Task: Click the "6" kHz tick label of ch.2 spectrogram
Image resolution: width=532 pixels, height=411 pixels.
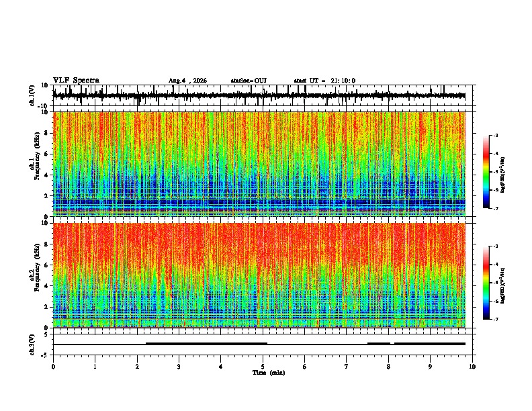Action: pyautogui.click(x=46, y=265)
